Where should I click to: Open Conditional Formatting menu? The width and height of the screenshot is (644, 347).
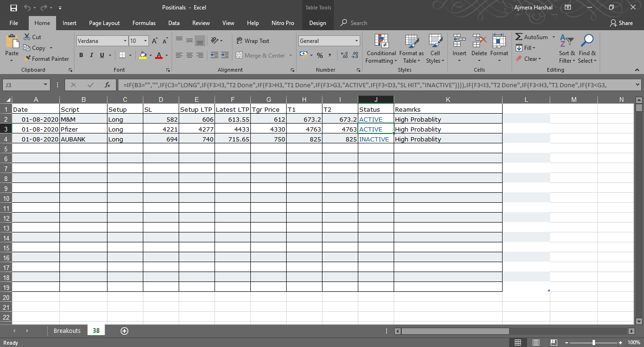381,49
